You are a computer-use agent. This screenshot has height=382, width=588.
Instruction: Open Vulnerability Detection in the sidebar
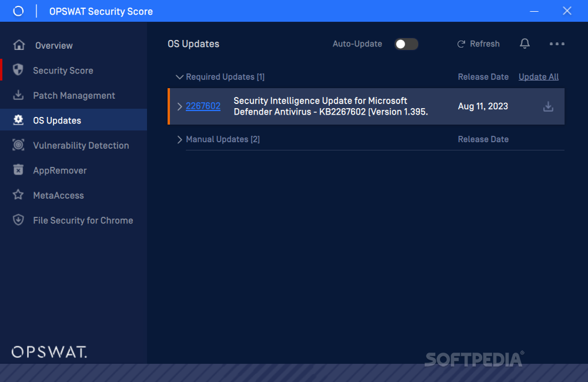(x=81, y=145)
